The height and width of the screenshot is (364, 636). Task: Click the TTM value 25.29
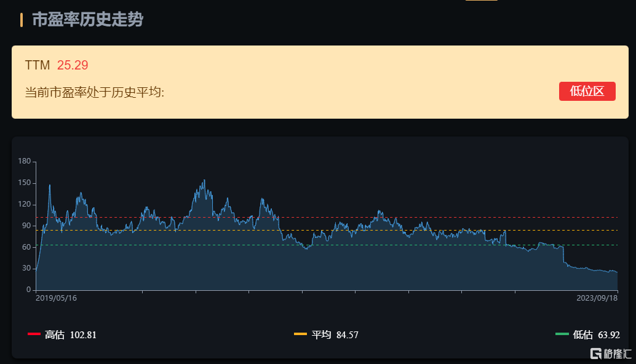(73, 65)
